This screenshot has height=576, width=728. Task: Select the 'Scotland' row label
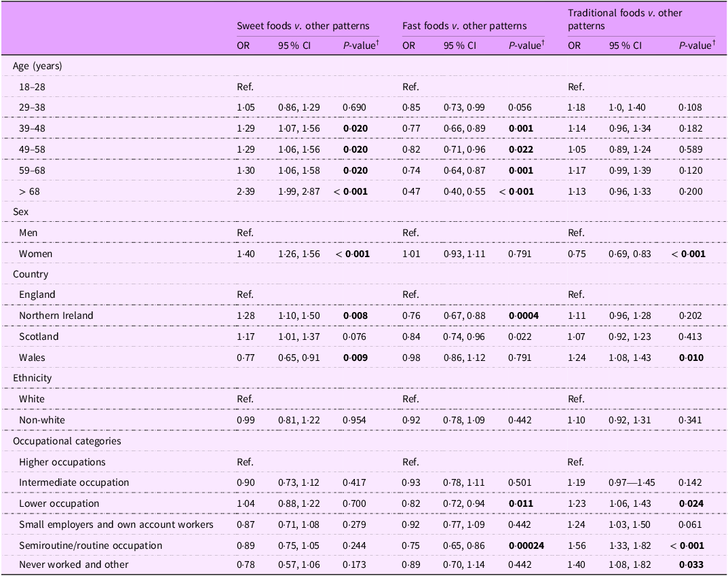point(39,337)
